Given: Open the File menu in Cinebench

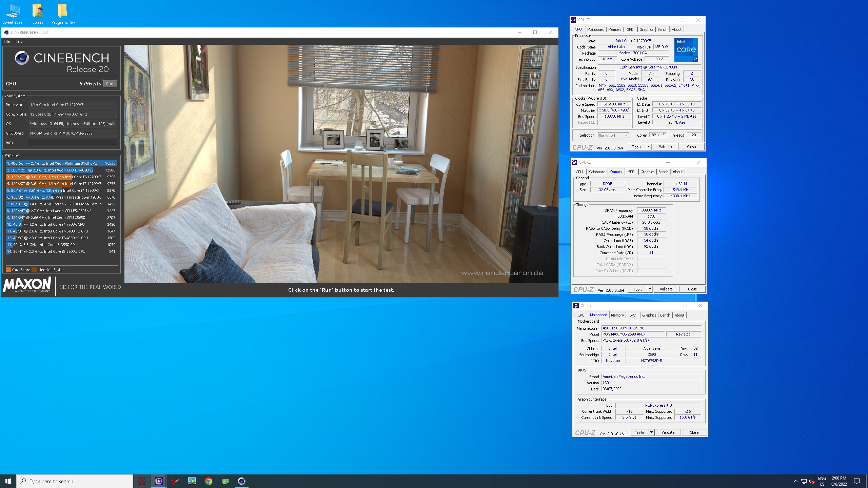Looking at the screenshot, I should point(6,41).
